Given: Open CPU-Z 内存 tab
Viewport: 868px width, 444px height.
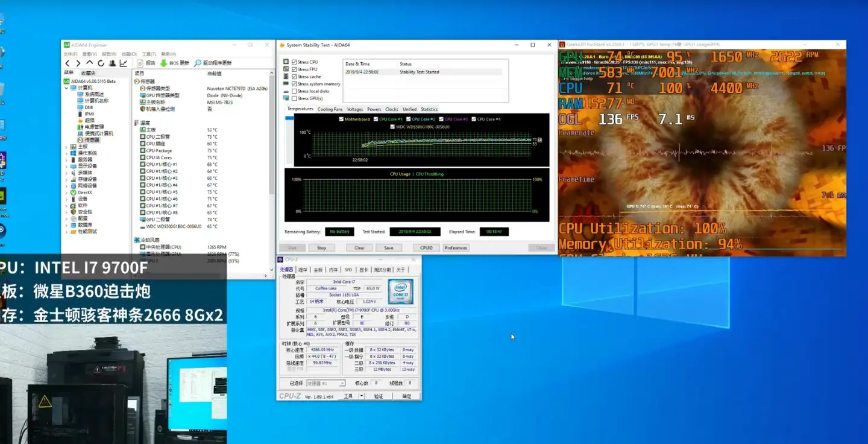Looking at the screenshot, I should (333, 270).
